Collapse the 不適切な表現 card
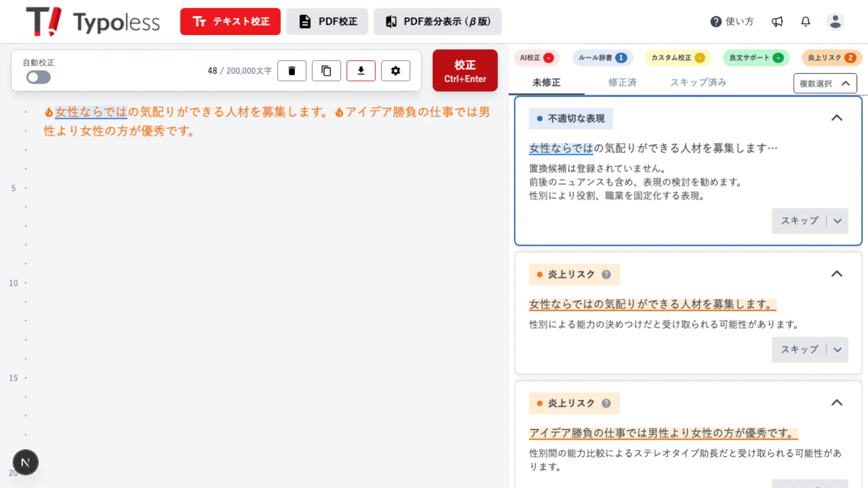This screenshot has height=488, width=868. point(837,118)
